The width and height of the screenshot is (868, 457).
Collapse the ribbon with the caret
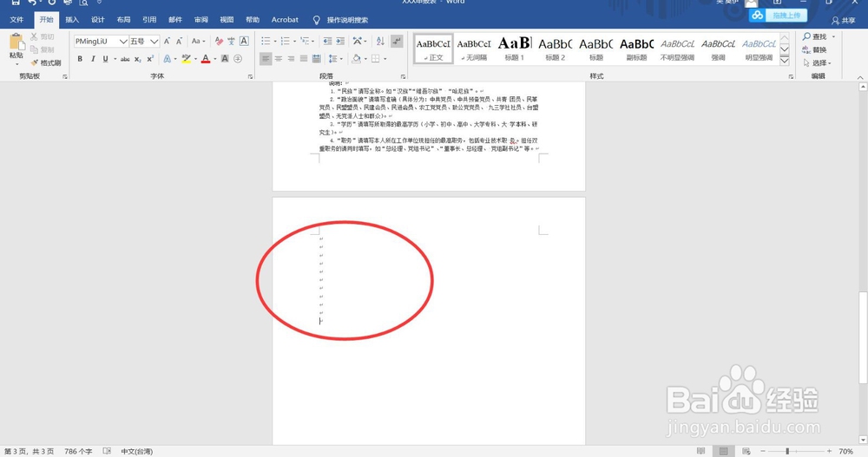coord(859,77)
